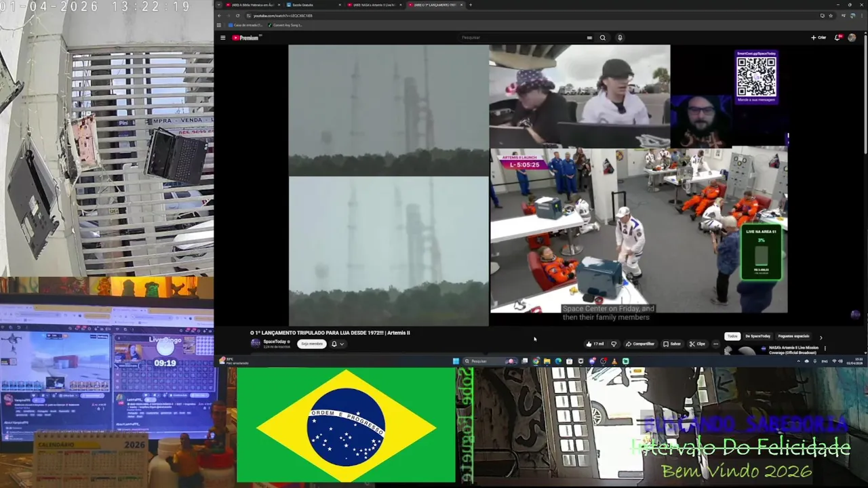Reload the page with the refresh icon
Image resolution: width=868 pixels, height=488 pixels.
[x=238, y=16]
